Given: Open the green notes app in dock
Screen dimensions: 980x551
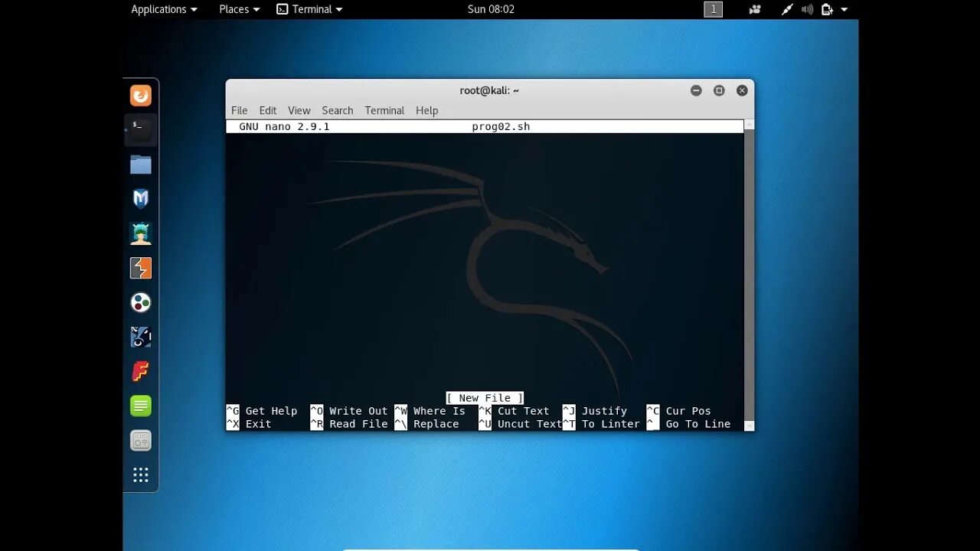Looking at the screenshot, I should pos(141,406).
